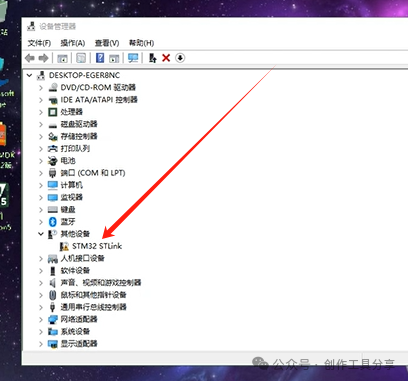
Task: Select the 蓝牙 tree row
Action: (x=68, y=222)
